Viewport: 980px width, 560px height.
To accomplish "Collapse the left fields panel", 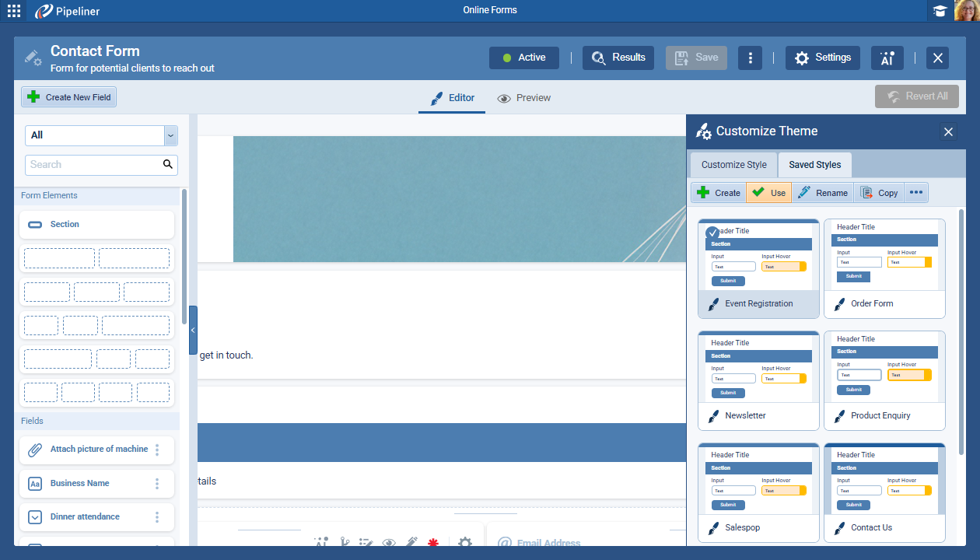I will pos(193,331).
